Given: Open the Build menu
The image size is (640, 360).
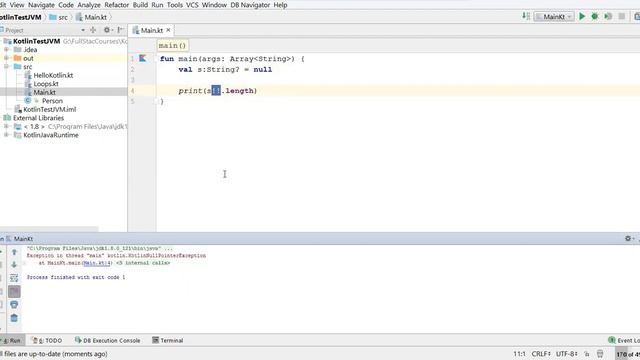Looking at the screenshot, I should coord(140,5).
